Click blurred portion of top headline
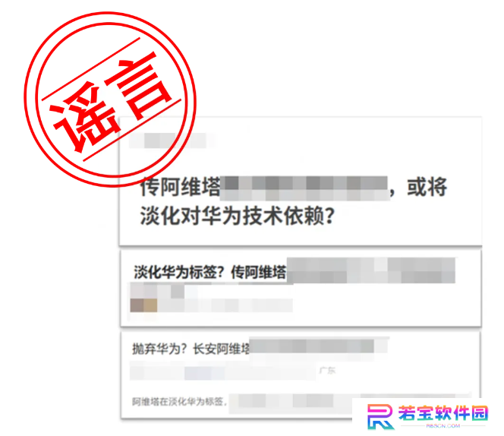Viewport: 504px width, 436px height. (x=305, y=188)
